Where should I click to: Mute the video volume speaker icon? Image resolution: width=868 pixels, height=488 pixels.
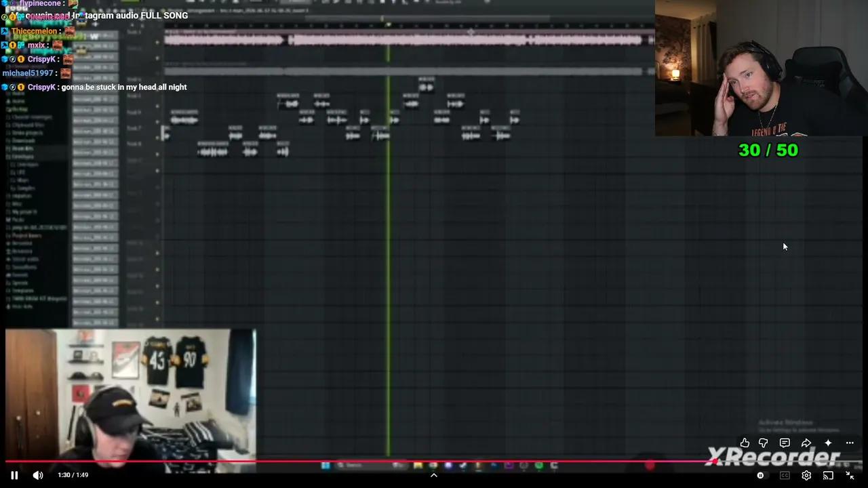click(x=38, y=475)
